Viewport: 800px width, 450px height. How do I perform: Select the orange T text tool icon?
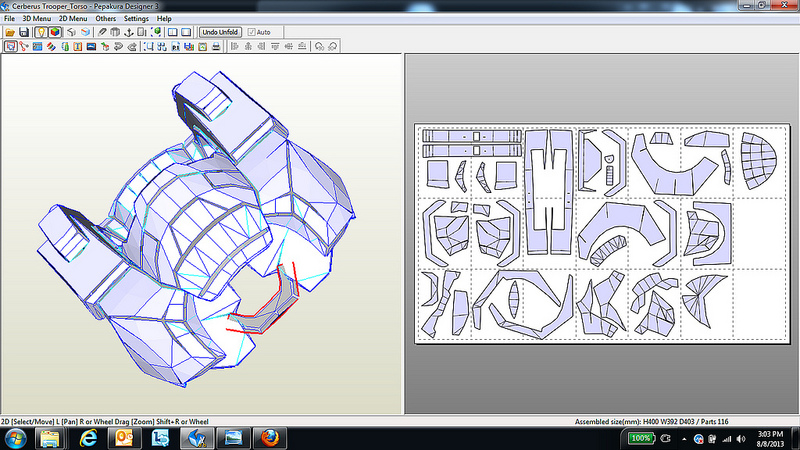coord(78,46)
